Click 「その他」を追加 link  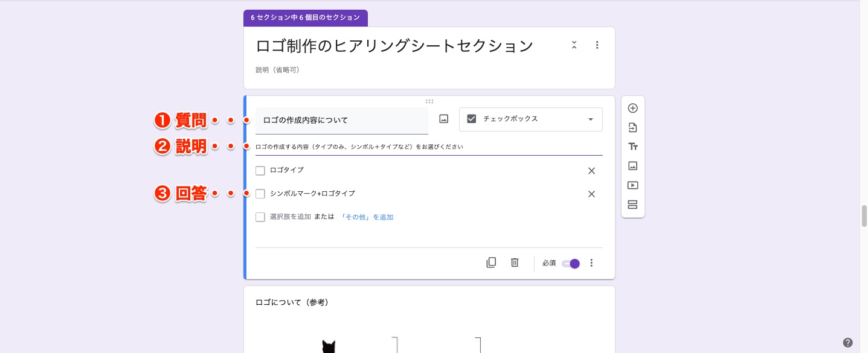pos(367,217)
